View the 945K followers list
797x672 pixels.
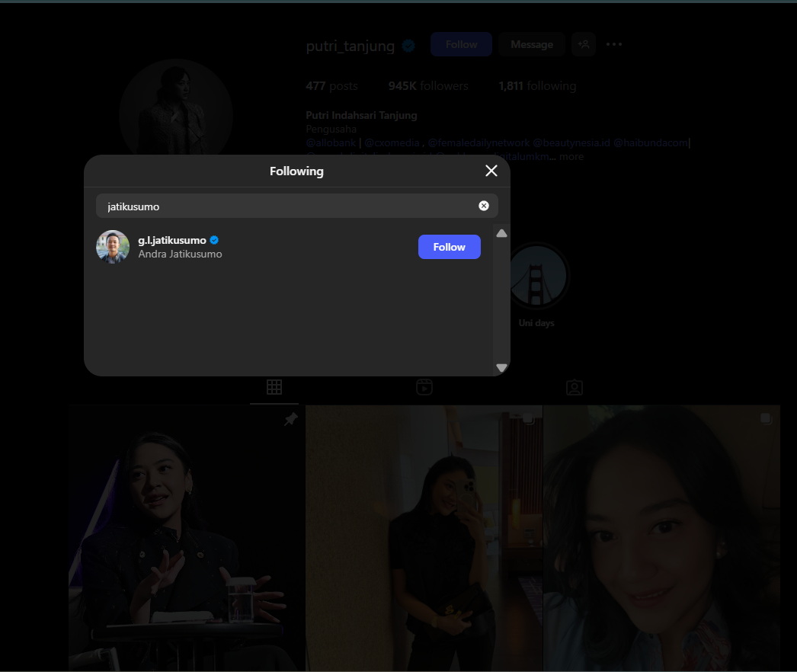click(x=428, y=86)
